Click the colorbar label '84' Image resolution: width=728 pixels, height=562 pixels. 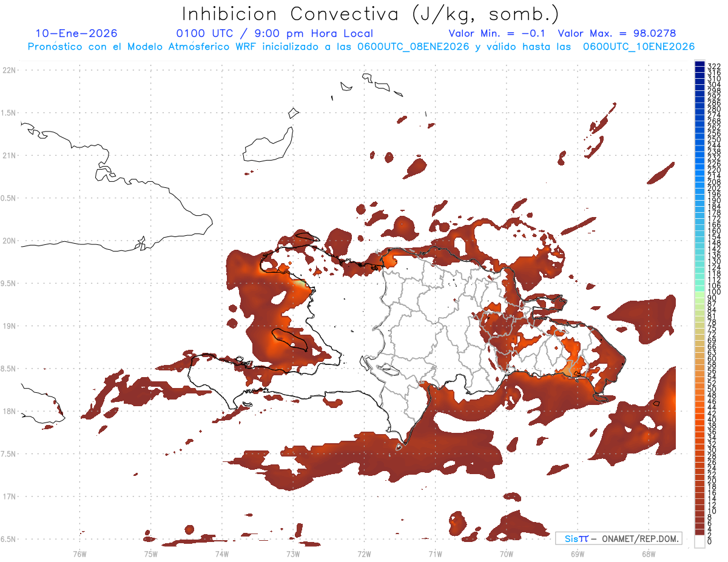pyautogui.click(x=712, y=310)
